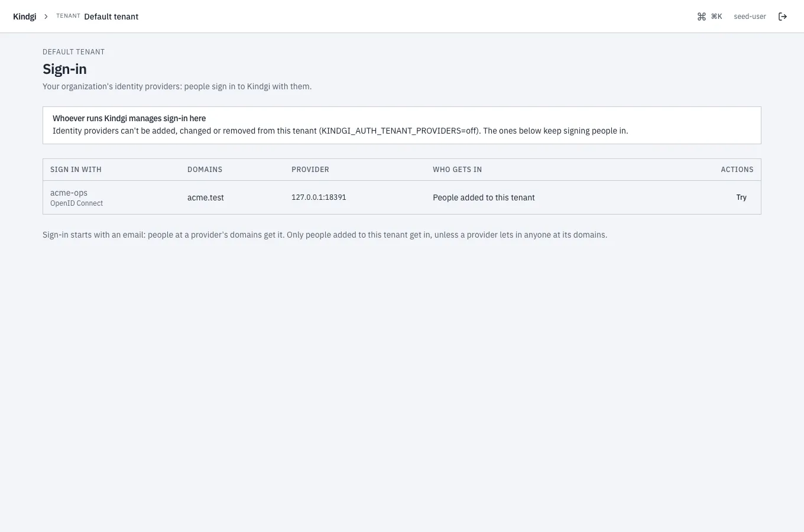
Task: Open the Default tenant breadcrumb
Action: [111, 17]
